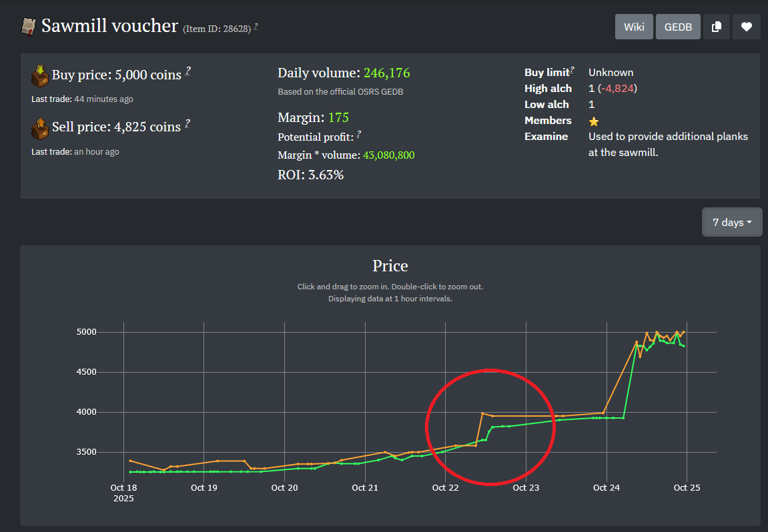
Task: Click the 3500 y-axis label
Action: pyautogui.click(x=87, y=452)
